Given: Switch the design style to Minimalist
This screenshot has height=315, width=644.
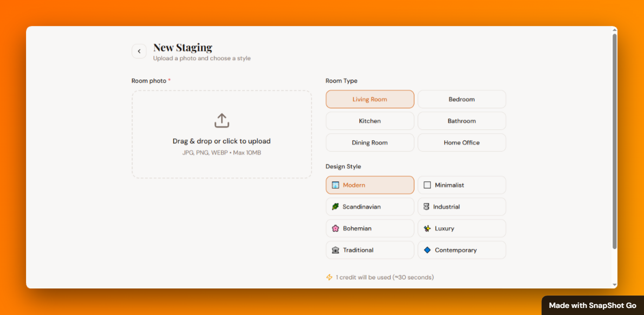Looking at the screenshot, I should click(x=461, y=185).
